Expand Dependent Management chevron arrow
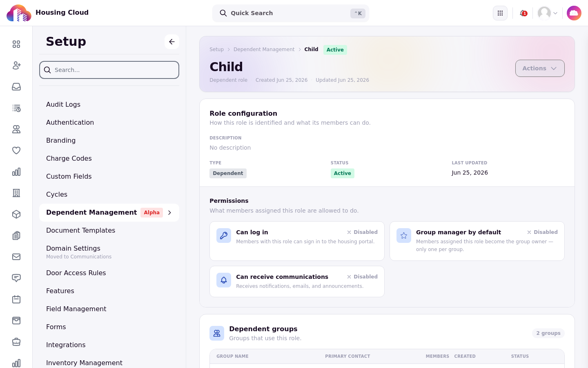 pyautogui.click(x=169, y=213)
